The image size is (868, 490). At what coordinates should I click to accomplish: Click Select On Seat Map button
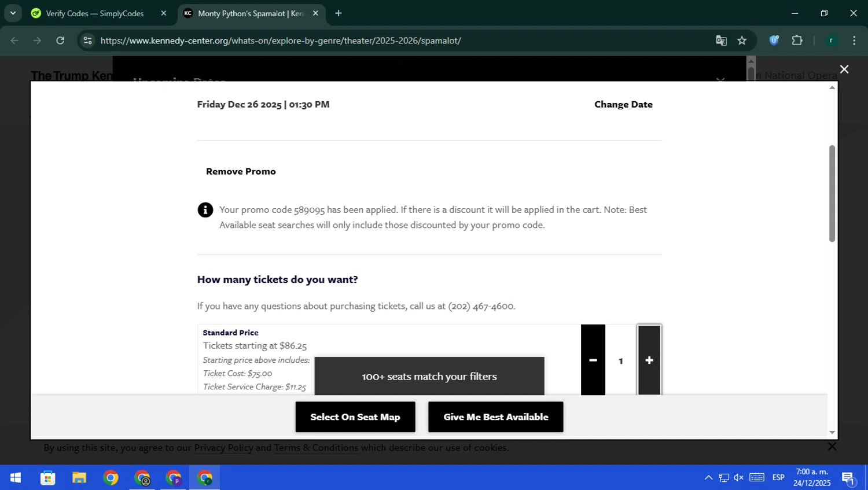coord(355,417)
